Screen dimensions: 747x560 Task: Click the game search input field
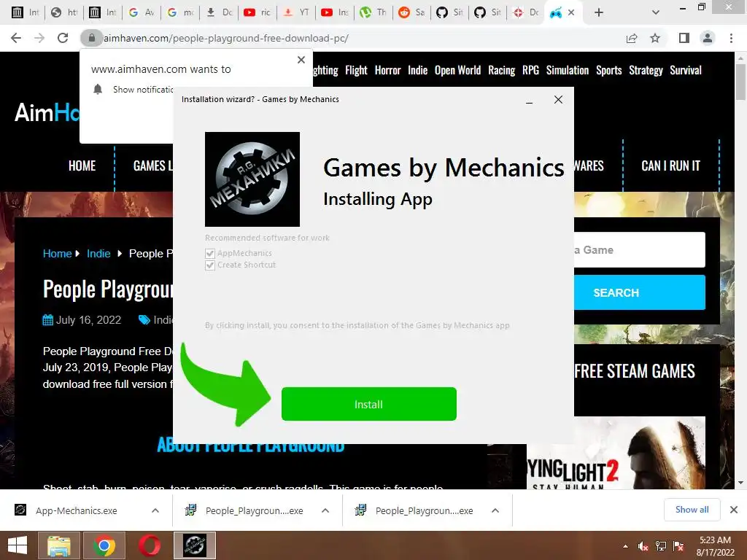(639, 250)
